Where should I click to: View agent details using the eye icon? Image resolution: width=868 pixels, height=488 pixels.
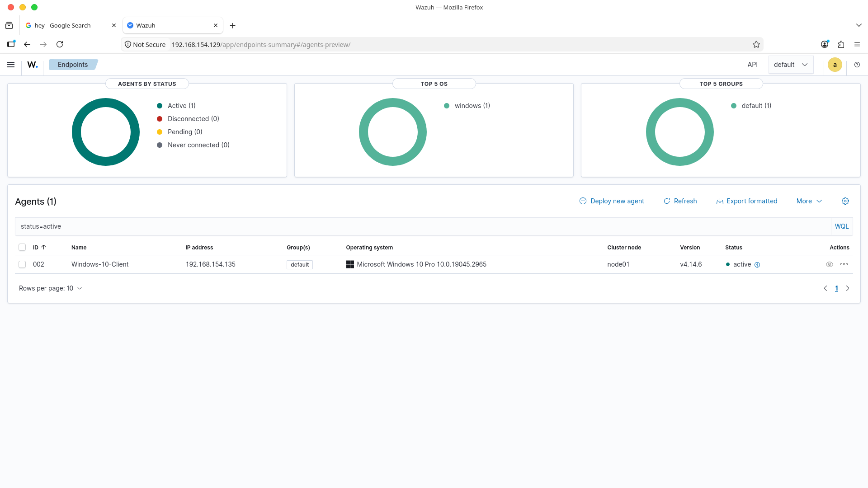click(830, 265)
